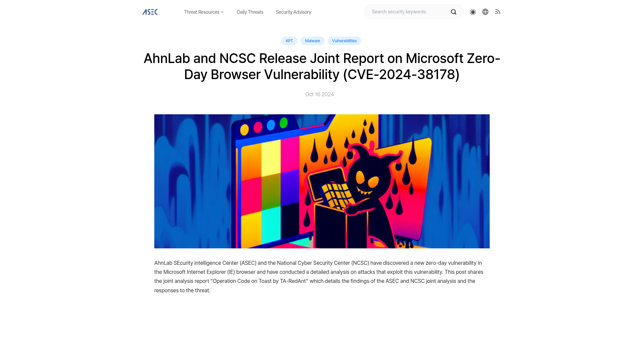Toggle light/dark mode with sun icon
The width and height of the screenshot is (644, 362).
tap(473, 12)
